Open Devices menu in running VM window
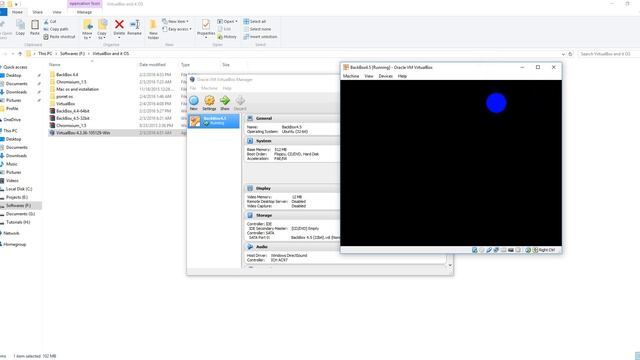 [386, 76]
